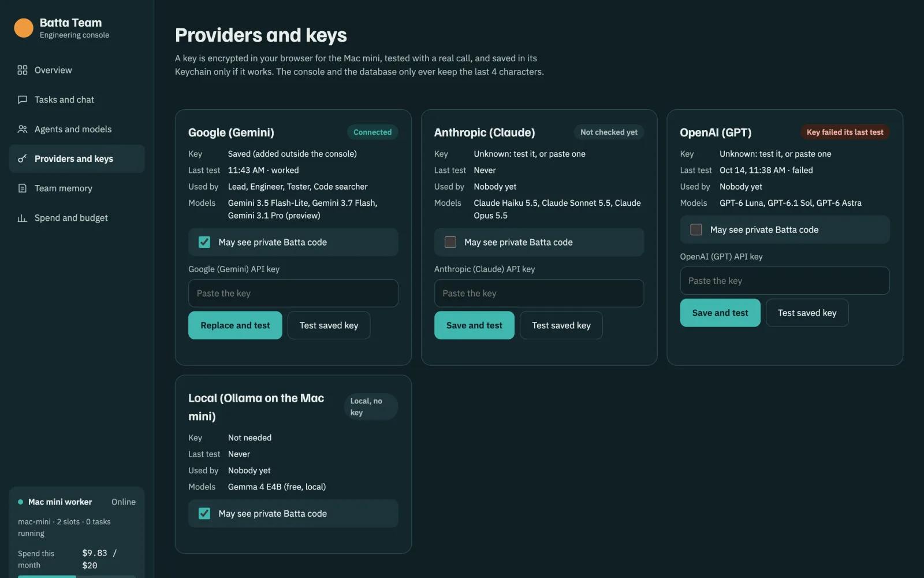Click Oct 14, 11:38 AM failed text

coord(766,170)
